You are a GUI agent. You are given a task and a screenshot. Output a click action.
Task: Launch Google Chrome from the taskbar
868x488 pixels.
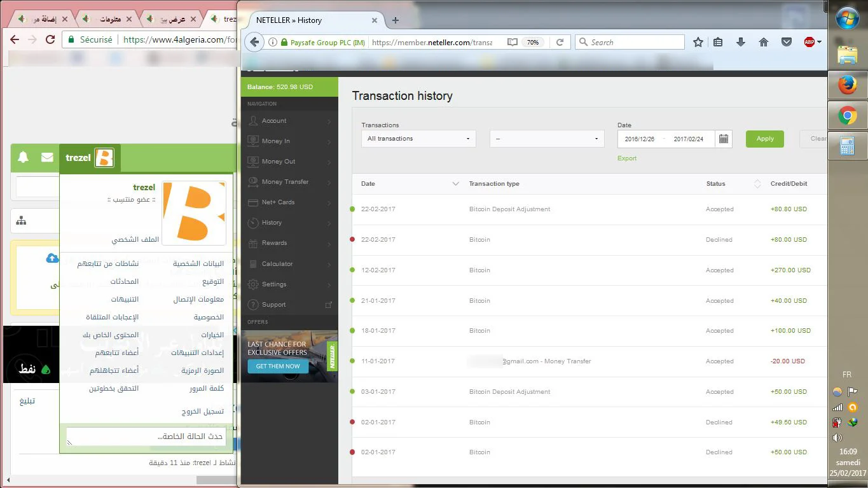tap(847, 116)
